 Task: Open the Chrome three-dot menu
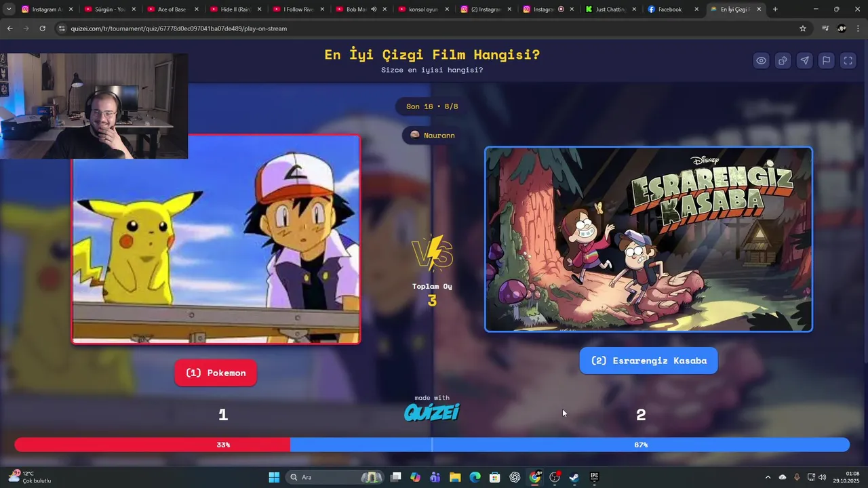(858, 28)
